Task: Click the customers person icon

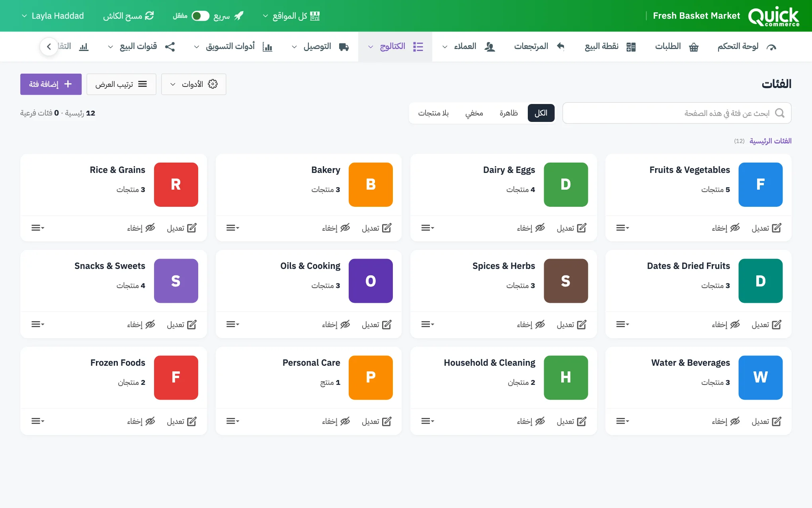Action: (x=490, y=47)
